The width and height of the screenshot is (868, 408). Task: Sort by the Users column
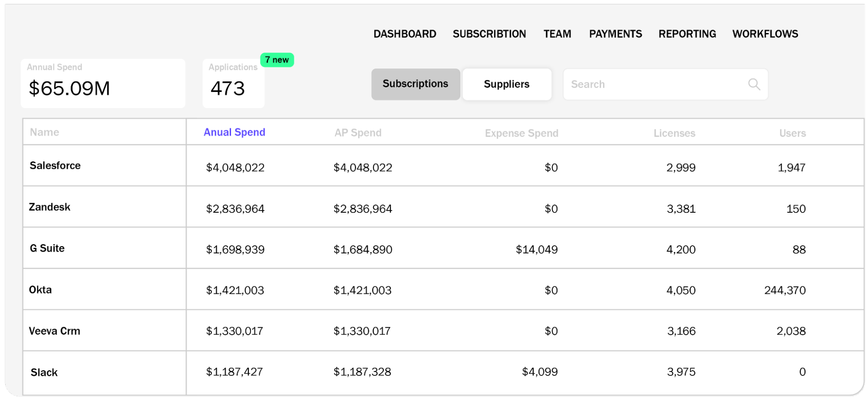pyautogui.click(x=792, y=133)
